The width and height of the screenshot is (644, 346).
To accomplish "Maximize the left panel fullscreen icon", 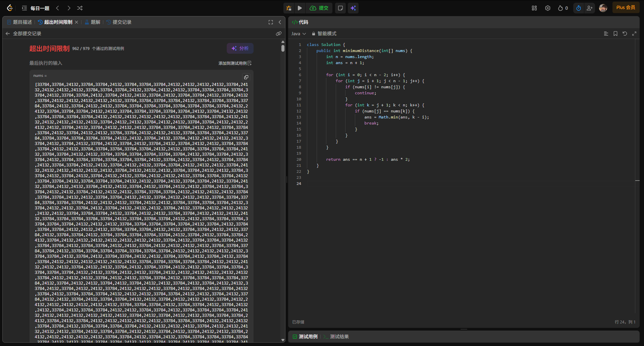I will click(x=271, y=22).
